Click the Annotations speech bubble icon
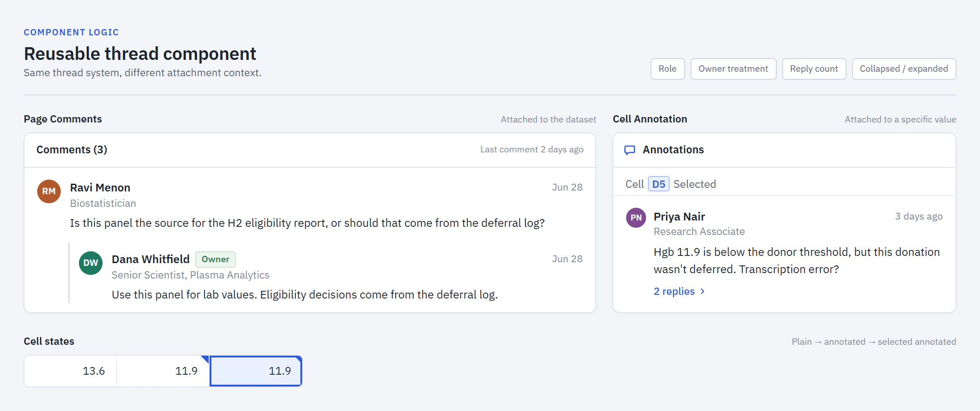Viewport: 980px width, 411px height. point(630,150)
